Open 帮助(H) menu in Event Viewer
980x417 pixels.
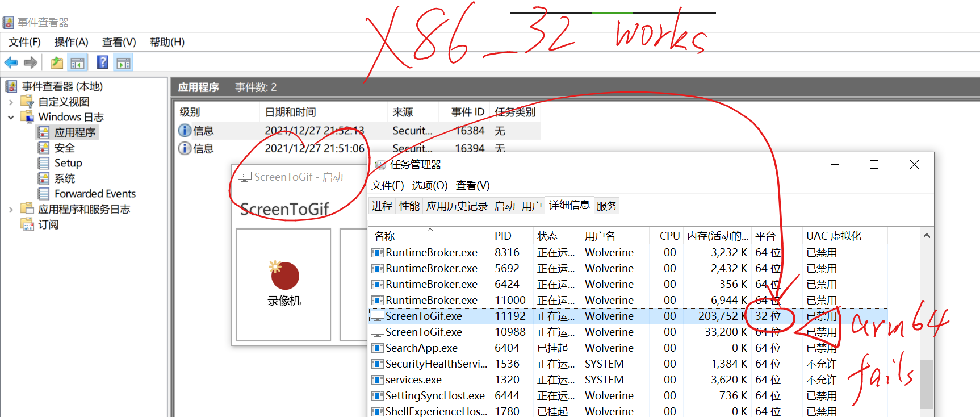167,42
